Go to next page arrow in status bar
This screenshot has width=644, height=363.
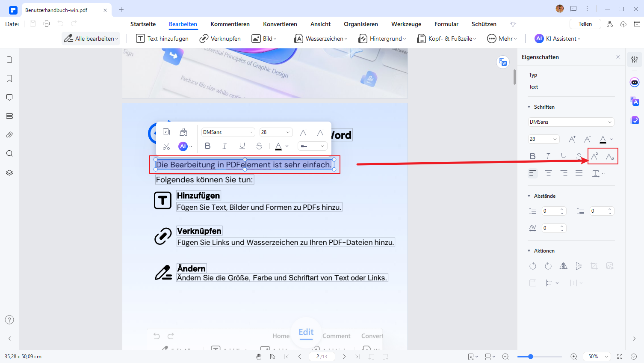click(x=344, y=357)
